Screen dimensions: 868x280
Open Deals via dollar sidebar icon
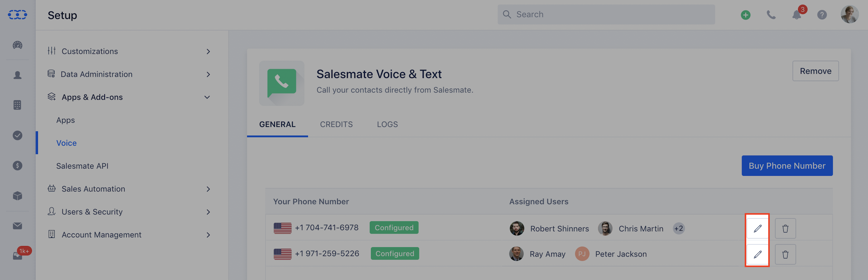pos(17,166)
